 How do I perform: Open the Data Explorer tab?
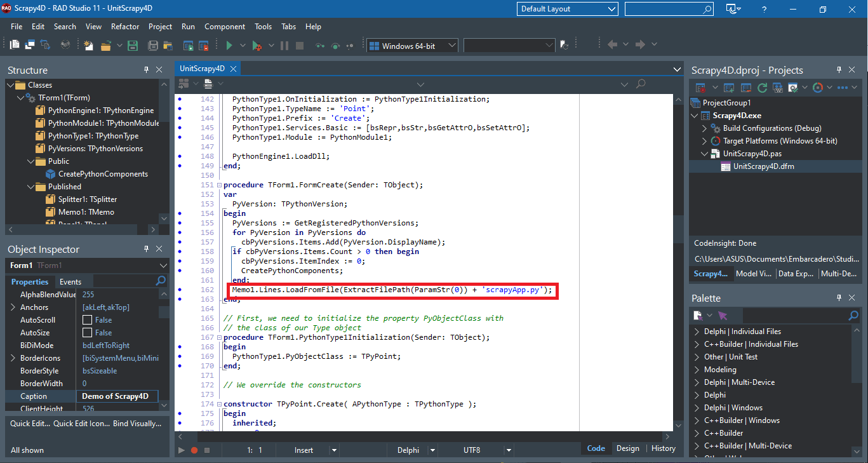point(796,274)
